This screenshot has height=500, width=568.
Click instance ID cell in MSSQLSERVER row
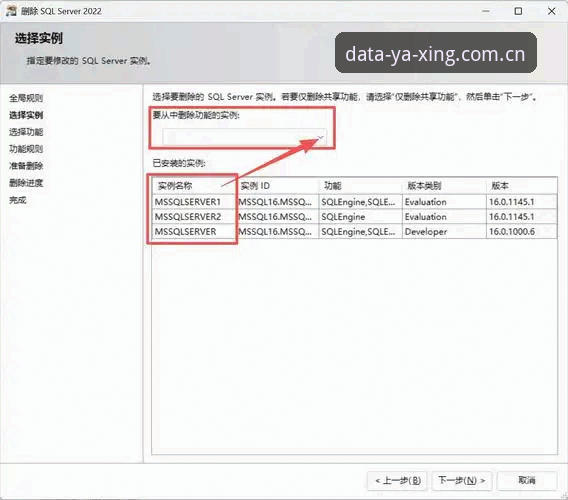[x=278, y=232]
